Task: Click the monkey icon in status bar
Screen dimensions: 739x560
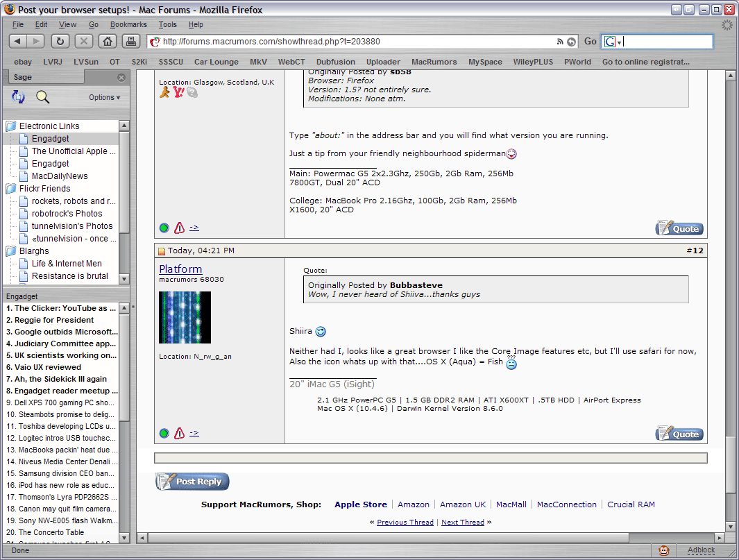Action: click(663, 550)
